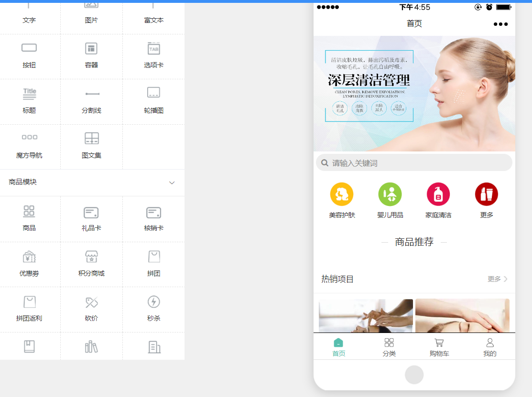
Task: Choose the 魔方导航 navigation component
Action: 29,147
